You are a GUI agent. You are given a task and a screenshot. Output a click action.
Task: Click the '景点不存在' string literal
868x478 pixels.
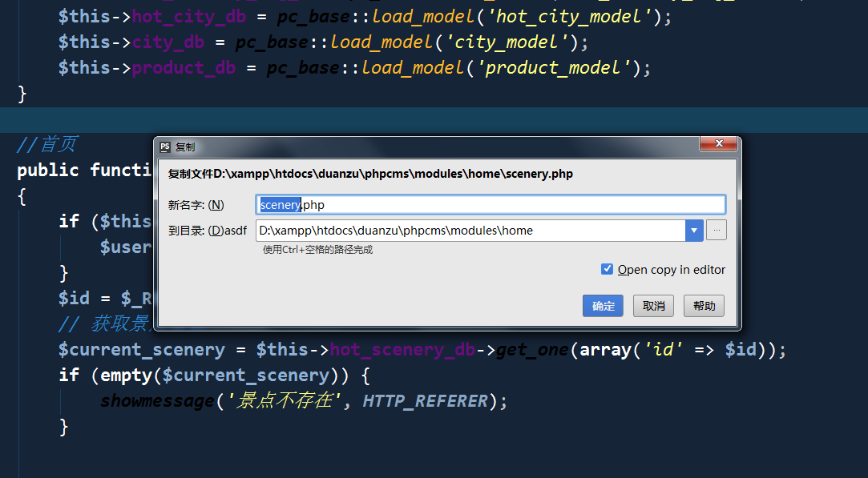(284, 400)
